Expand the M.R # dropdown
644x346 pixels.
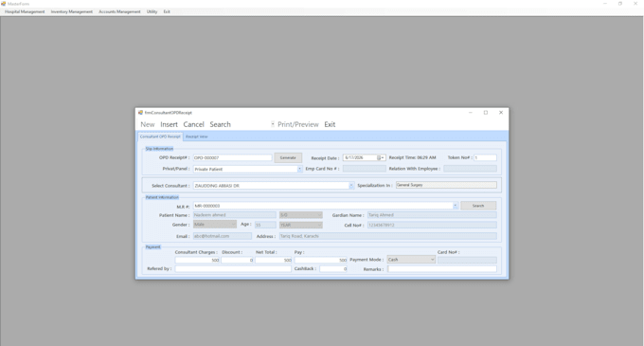tap(456, 206)
